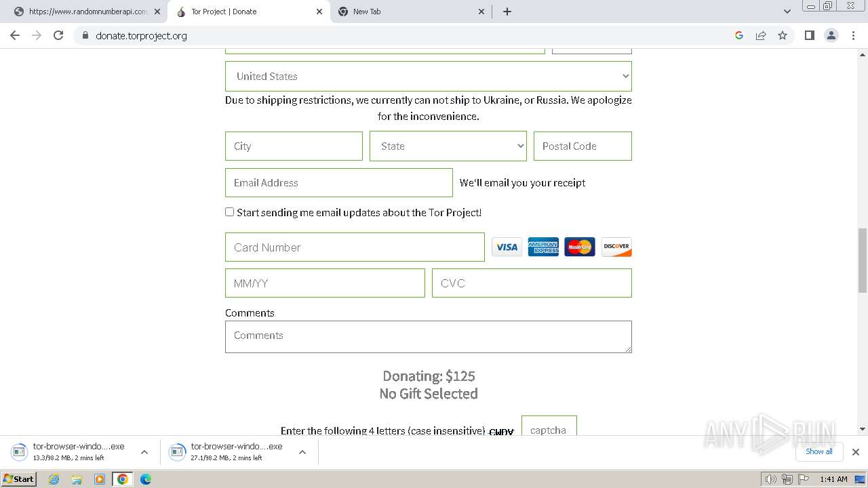This screenshot has height=488, width=868.
Task: Enable email updates about the Tor Project
Action: point(230,212)
